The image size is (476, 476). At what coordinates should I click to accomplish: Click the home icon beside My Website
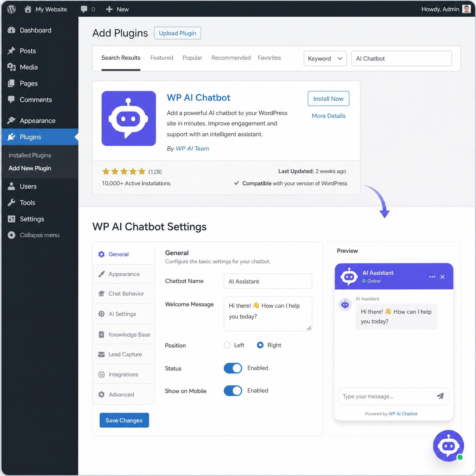pos(28,9)
